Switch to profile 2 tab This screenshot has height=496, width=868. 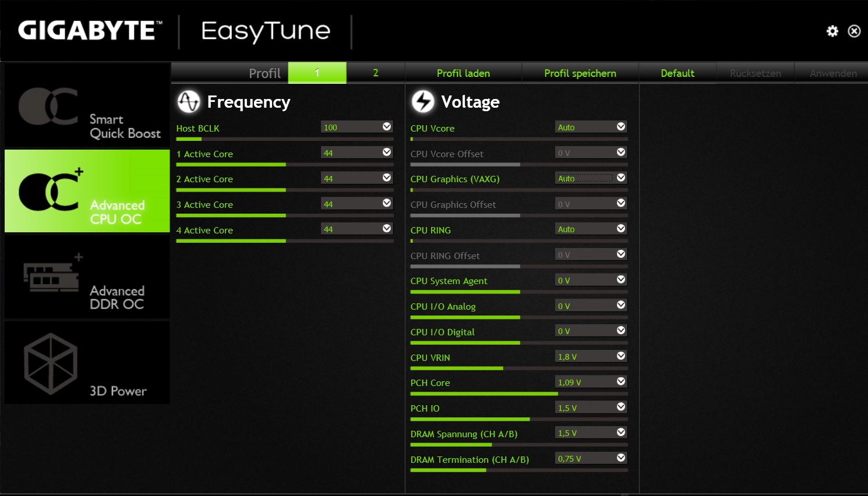pos(376,73)
